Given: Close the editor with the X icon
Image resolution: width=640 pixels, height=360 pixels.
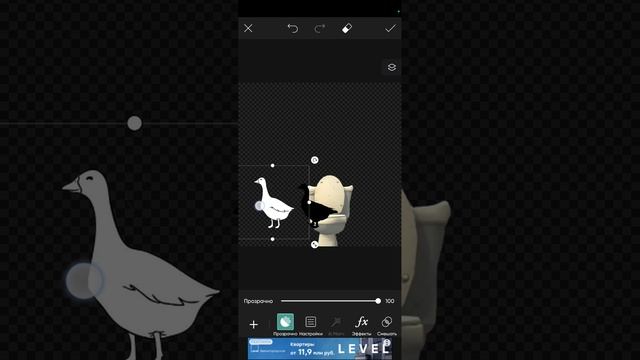Looking at the screenshot, I should (248, 28).
